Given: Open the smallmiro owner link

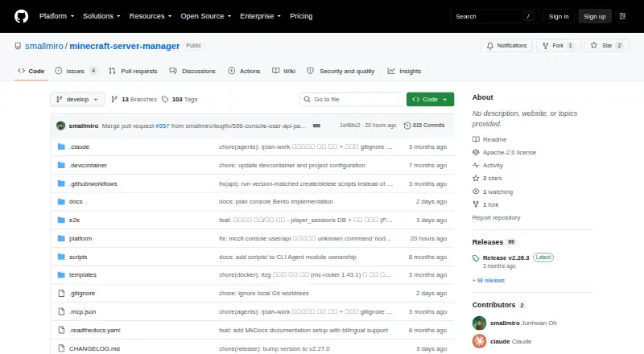Looking at the screenshot, I should (44, 46).
